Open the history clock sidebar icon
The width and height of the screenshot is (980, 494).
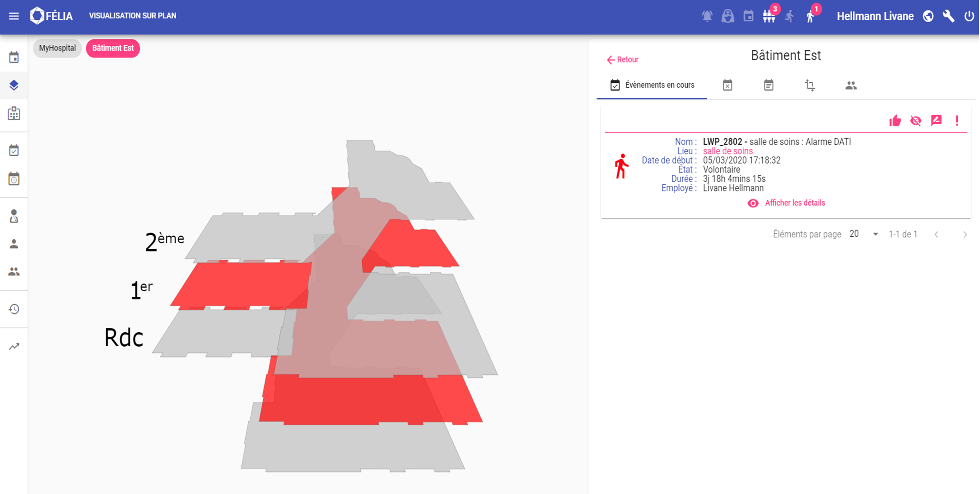(14, 309)
